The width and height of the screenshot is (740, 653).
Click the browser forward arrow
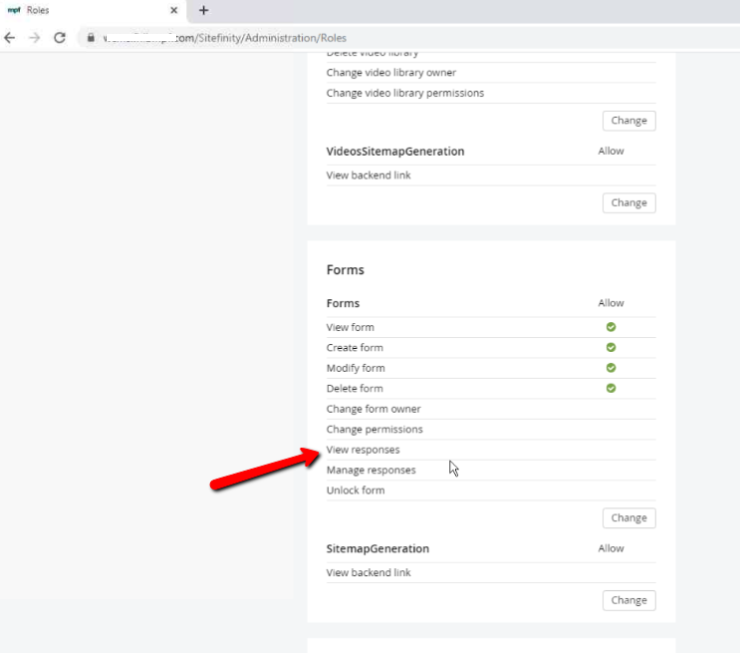(x=34, y=38)
